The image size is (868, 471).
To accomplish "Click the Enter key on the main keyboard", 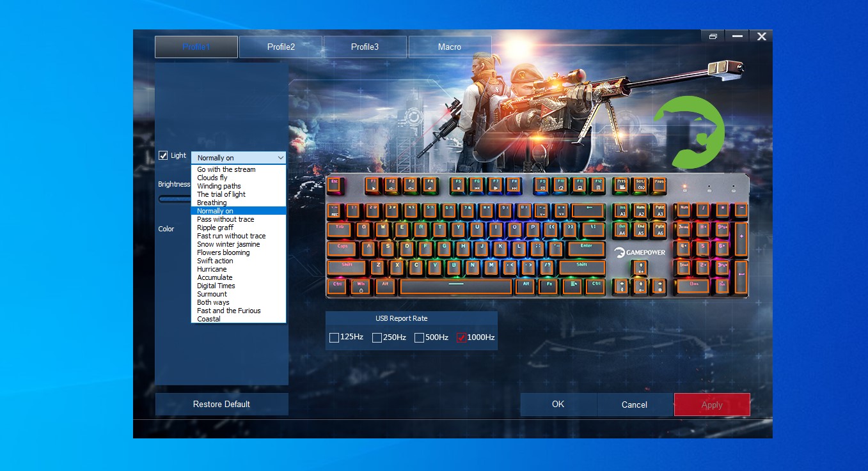I will (x=587, y=249).
